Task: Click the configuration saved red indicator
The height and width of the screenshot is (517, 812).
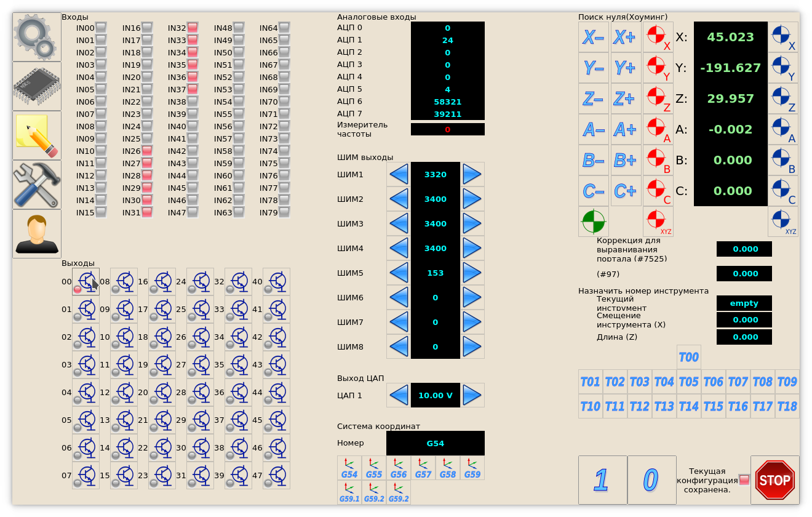Action: [744, 479]
